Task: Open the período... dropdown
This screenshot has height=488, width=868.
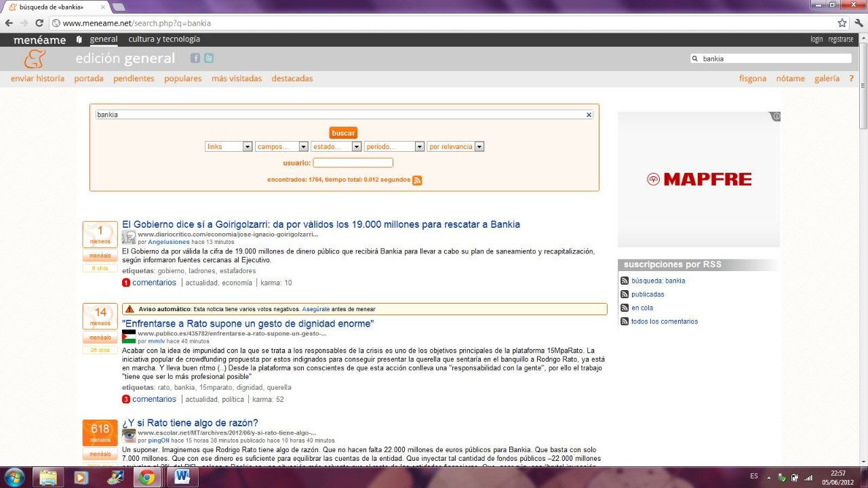Action: coord(394,146)
